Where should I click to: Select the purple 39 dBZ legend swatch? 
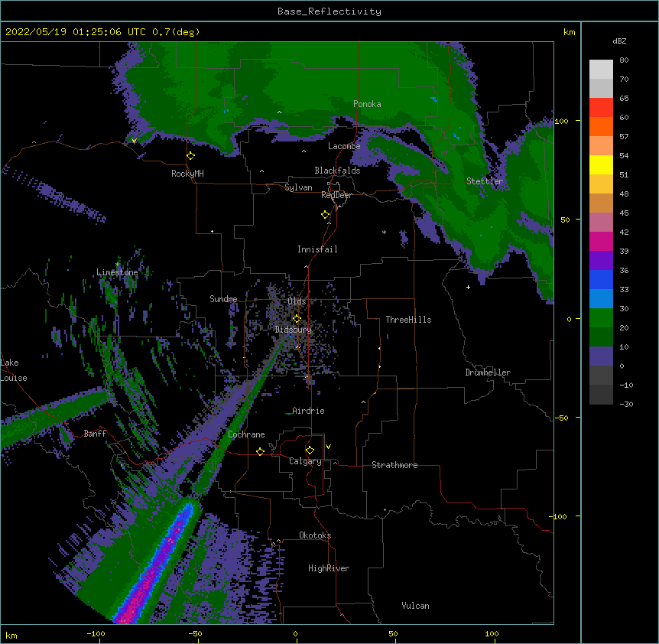(x=601, y=261)
